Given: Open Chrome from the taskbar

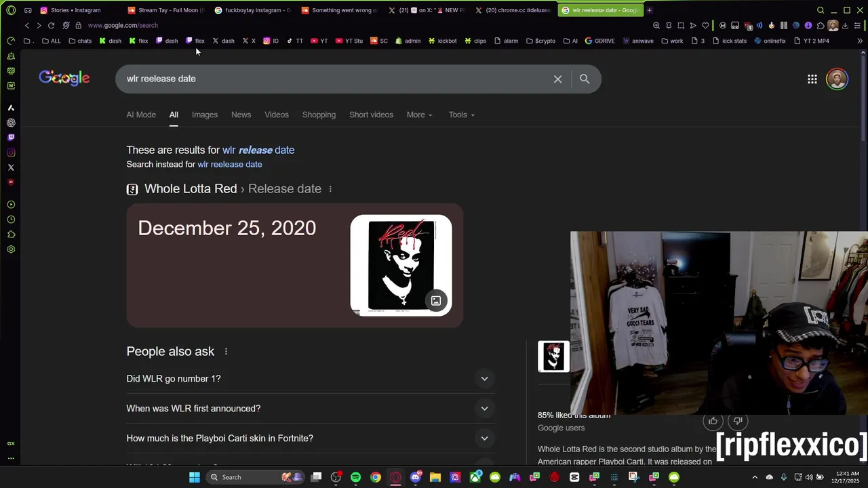Looking at the screenshot, I should pyautogui.click(x=376, y=477).
